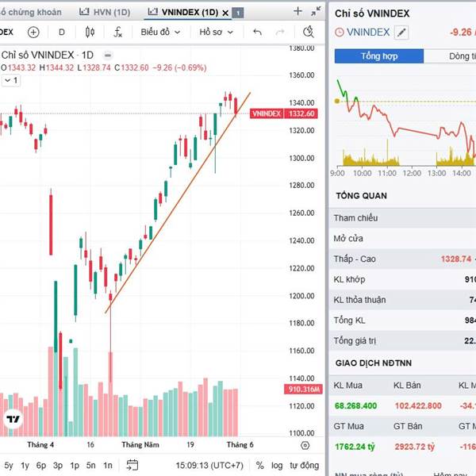Image resolution: width=476 pixels, height=476 pixels.
Task: Set range to 6p
Action: pyautogui.click(x=41, y=466)
